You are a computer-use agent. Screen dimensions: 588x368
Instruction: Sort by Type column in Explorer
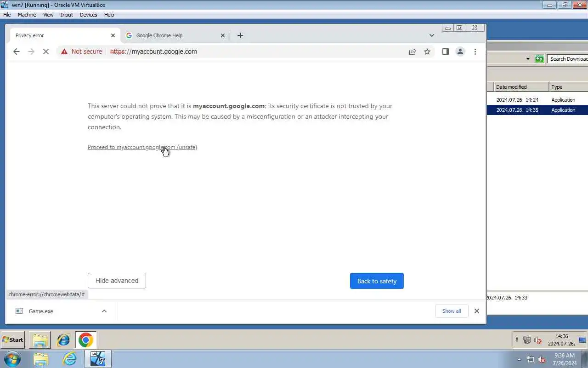569,87
